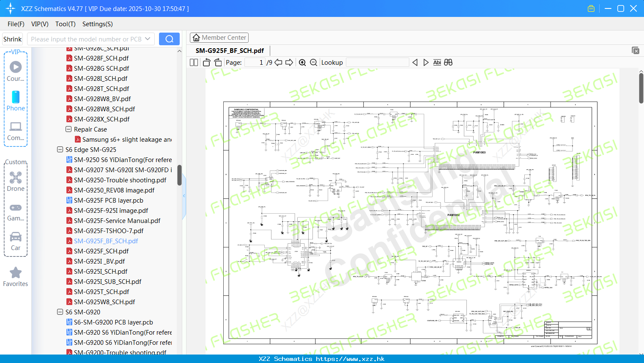
Task: Collapse the S6 Edge SM-G925 folder
Action: pyautogui.click(x=60, y=149)
